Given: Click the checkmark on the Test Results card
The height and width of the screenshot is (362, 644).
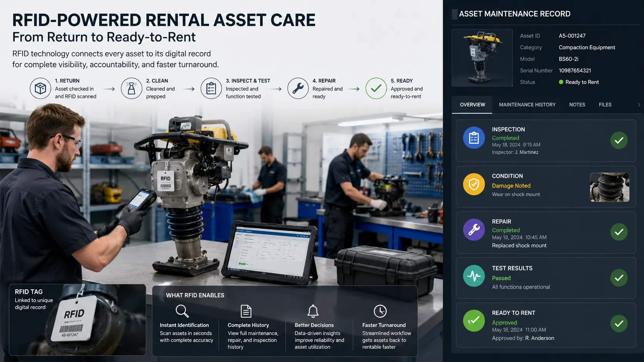Looking at the screenshot, I should [x=619, y=278].
